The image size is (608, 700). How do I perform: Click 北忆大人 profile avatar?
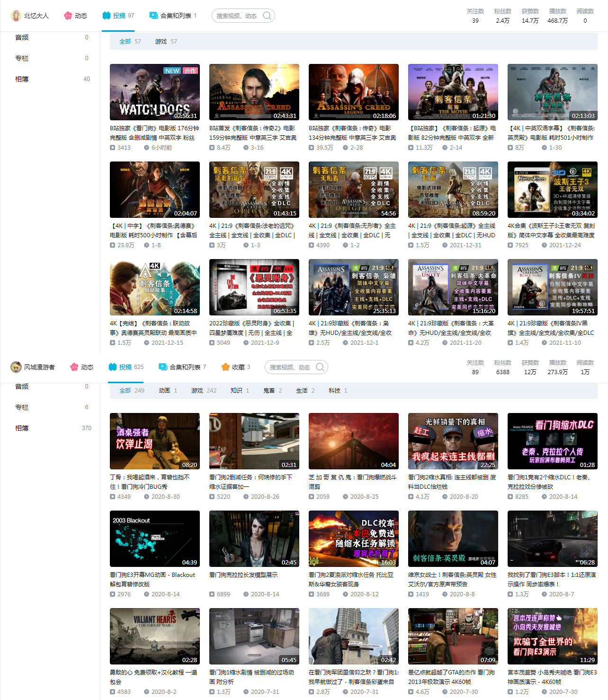tap(16, 16)
